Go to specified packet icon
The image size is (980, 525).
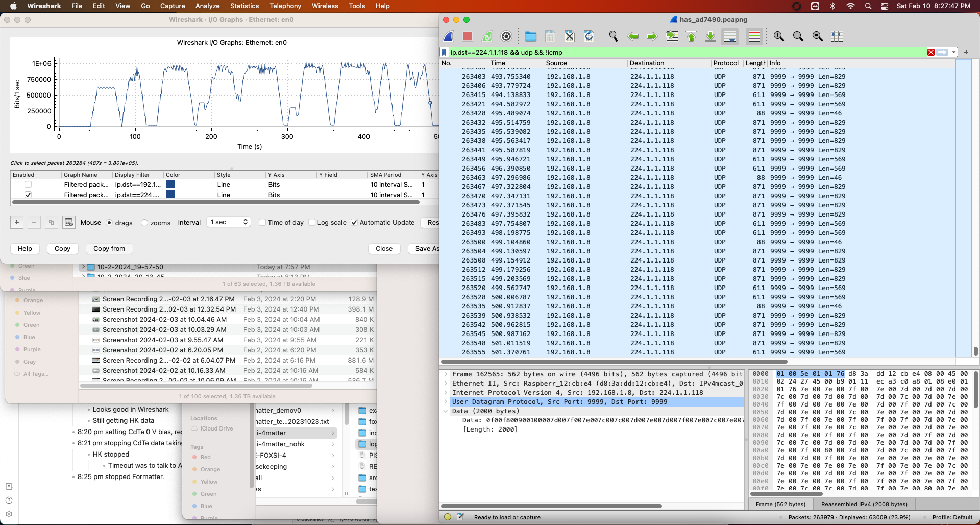coord(672,36)
